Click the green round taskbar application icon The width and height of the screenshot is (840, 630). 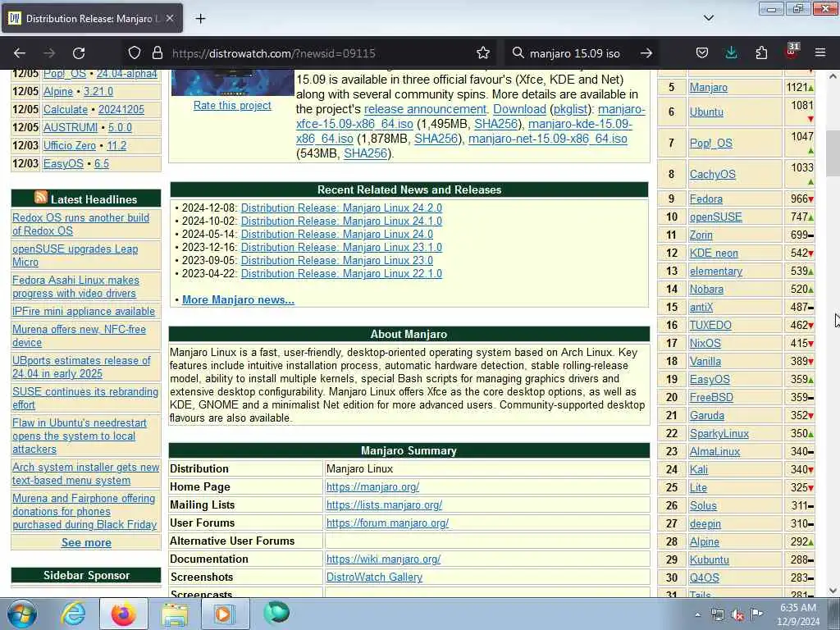[276, 614]
